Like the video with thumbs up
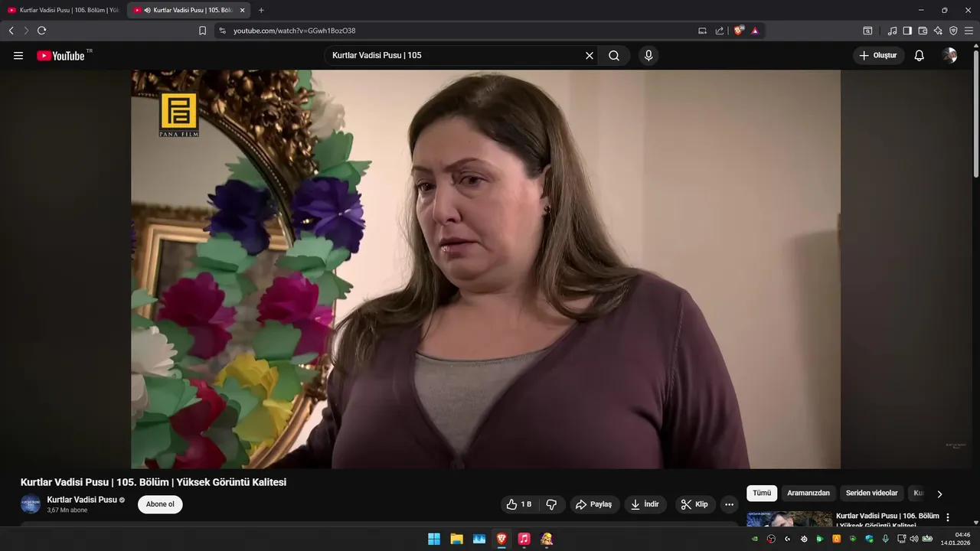Image resolution: width=980 pixels, height=551 pixels. [x=520, y=504]
